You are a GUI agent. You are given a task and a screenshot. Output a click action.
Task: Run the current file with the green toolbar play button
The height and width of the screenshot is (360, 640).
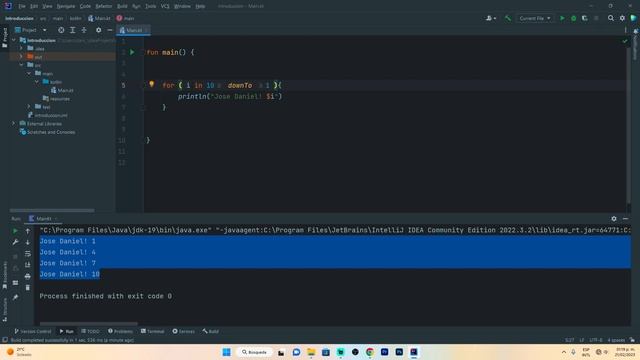(x=562, y=18)
